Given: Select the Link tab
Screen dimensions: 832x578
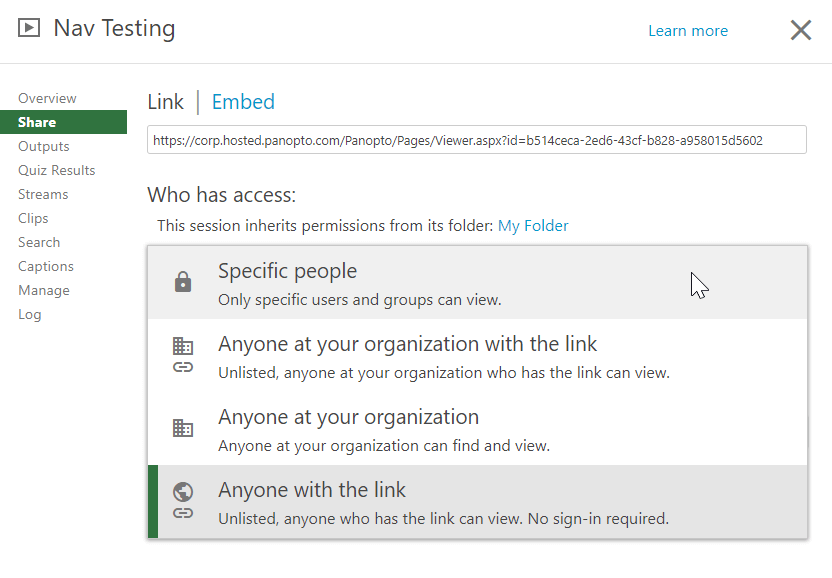Looking at the screenshot, I should (x=165, y=102).
